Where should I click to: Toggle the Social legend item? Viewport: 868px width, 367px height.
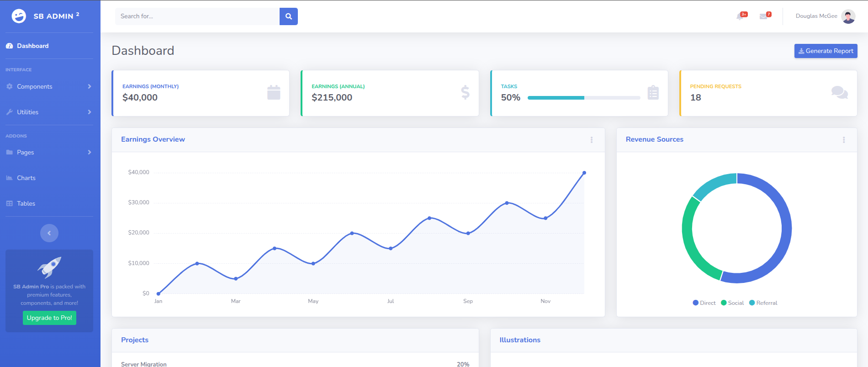(732, 303)
